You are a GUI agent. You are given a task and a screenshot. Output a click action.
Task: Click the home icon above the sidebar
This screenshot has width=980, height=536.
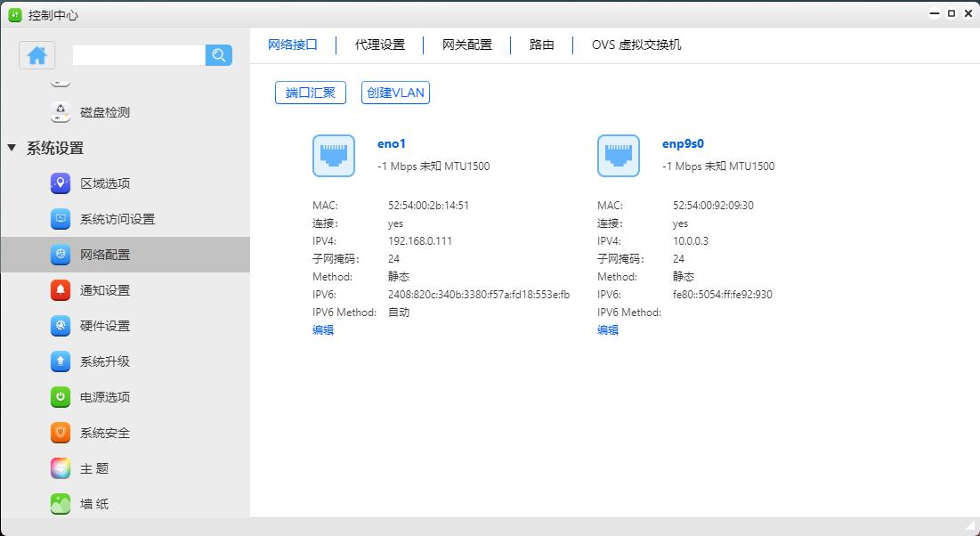36,54
